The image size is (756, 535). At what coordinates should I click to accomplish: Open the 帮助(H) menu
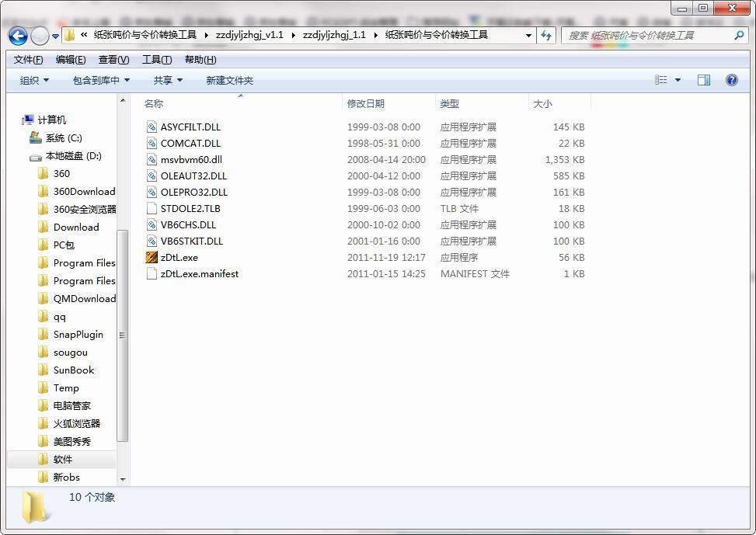point(200,60)
